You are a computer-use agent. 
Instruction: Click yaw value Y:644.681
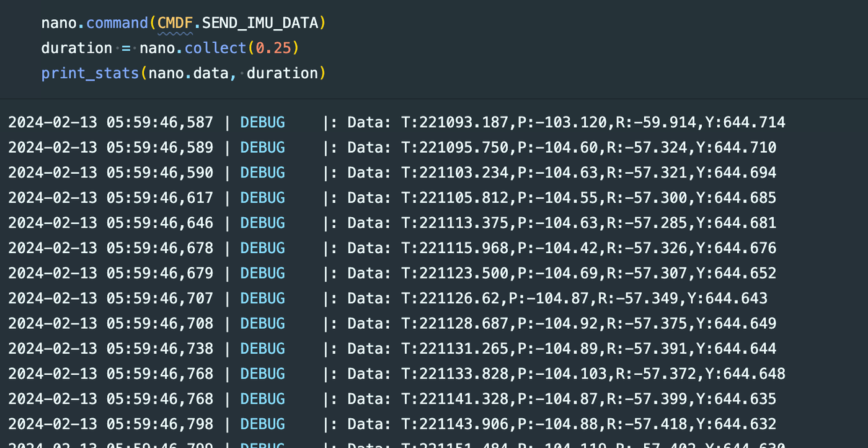737,223
